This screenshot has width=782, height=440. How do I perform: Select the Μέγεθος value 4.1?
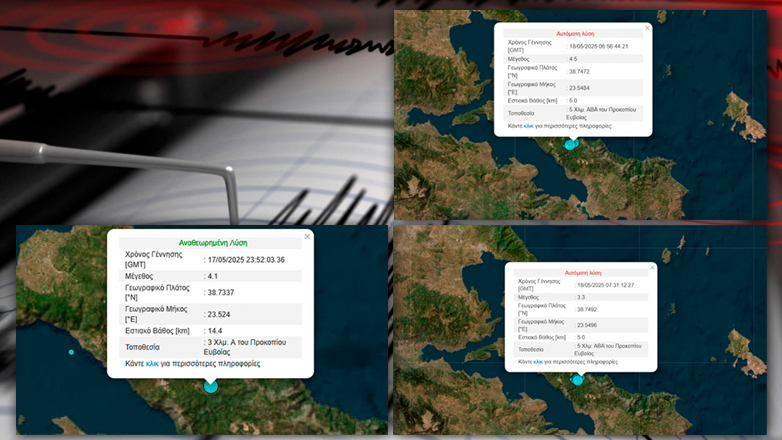pos(213,276)
